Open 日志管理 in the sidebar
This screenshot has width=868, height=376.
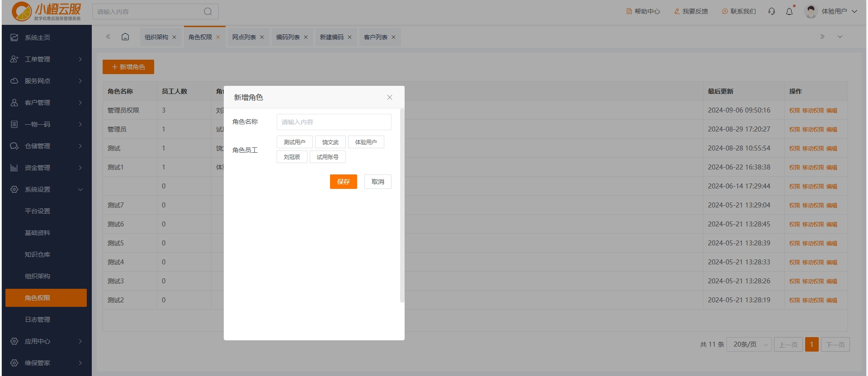38,320
